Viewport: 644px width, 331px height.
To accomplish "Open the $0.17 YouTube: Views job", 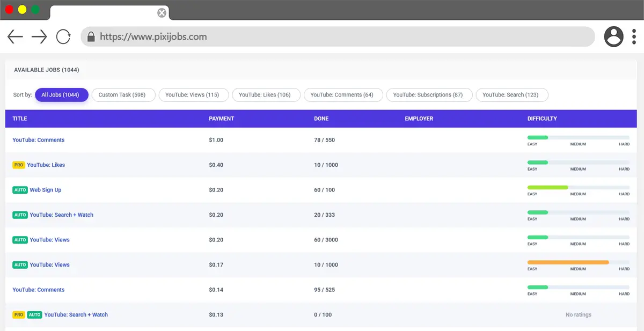I will tap(50, 265).
